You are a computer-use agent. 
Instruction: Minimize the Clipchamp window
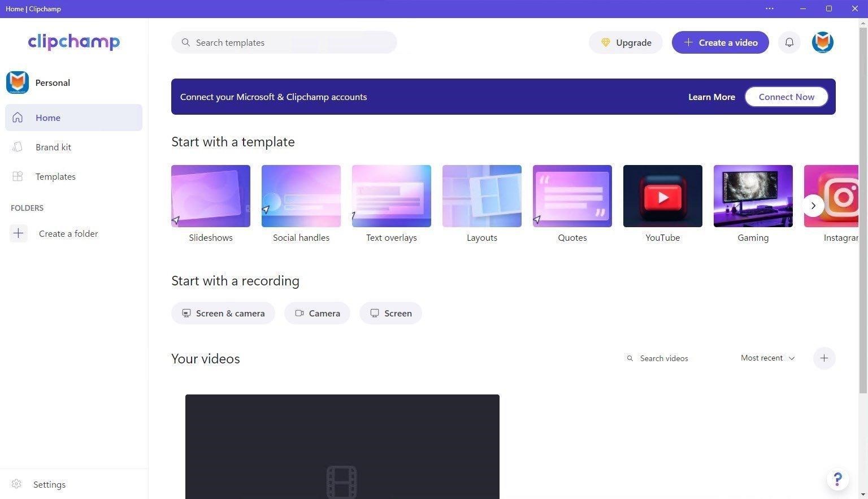point(803,8)
